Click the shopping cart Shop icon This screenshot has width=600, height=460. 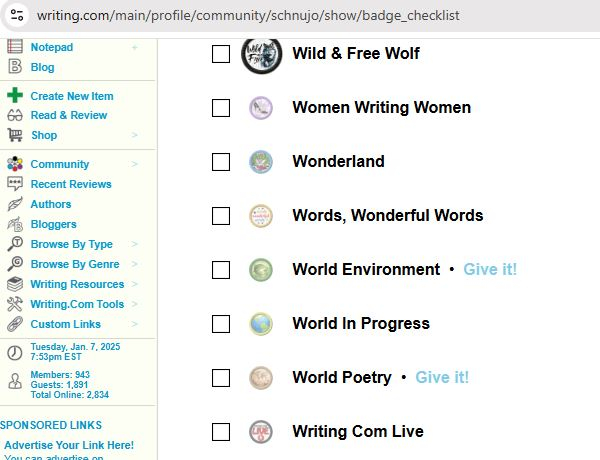pyautogui.click(x=15, y=135)
